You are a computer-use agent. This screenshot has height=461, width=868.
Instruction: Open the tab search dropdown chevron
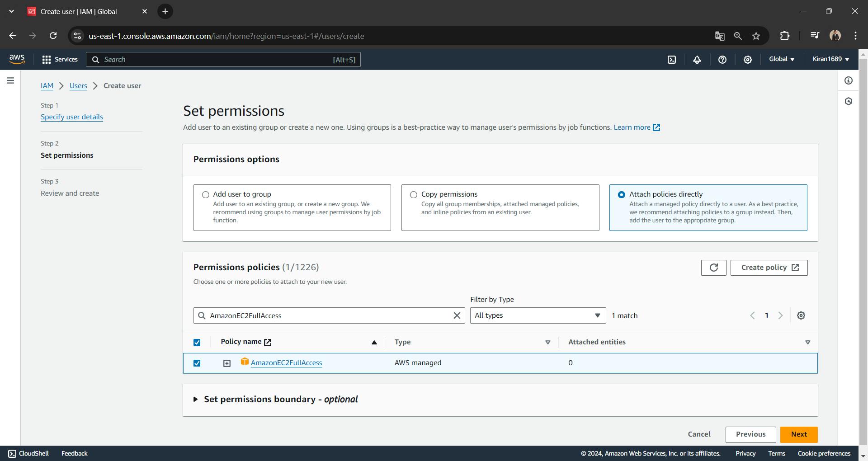11,11
